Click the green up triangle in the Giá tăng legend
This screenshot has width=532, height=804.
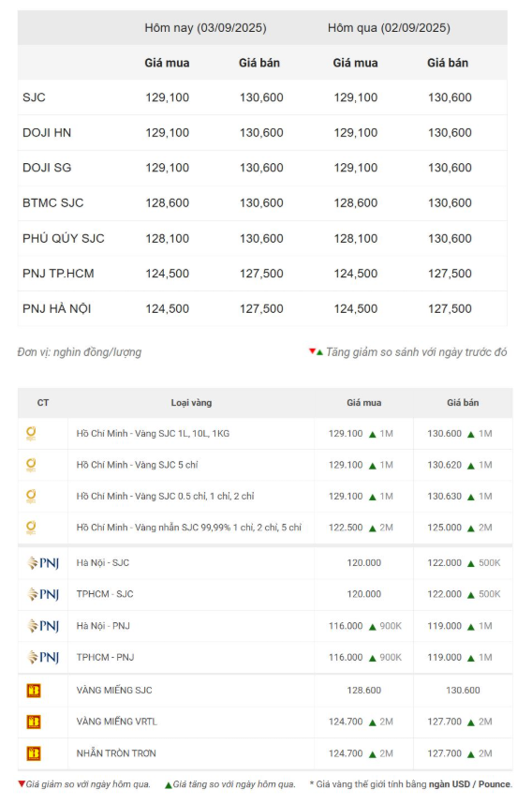pos(168,785)
